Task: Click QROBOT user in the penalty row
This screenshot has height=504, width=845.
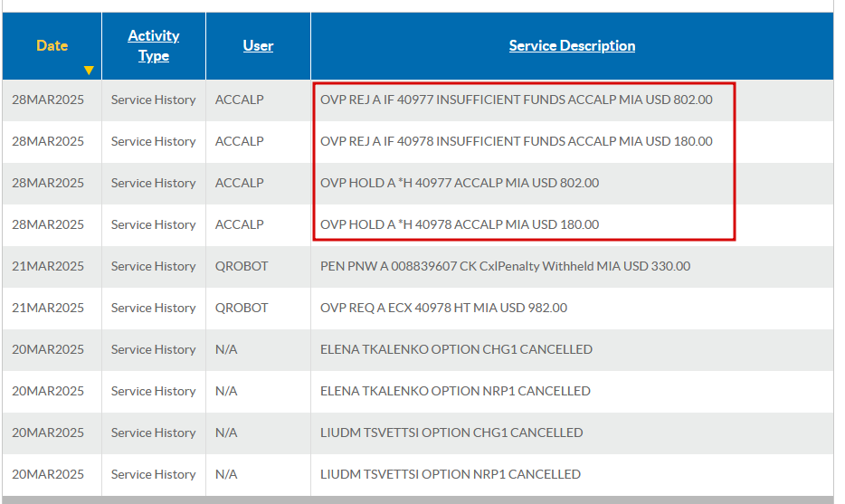Action: pos(242,266)
